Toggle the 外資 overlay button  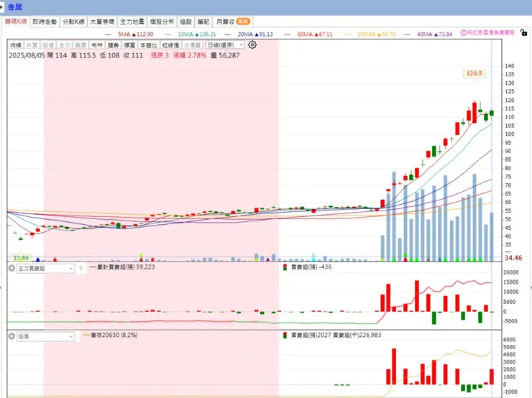click(32, 45)
